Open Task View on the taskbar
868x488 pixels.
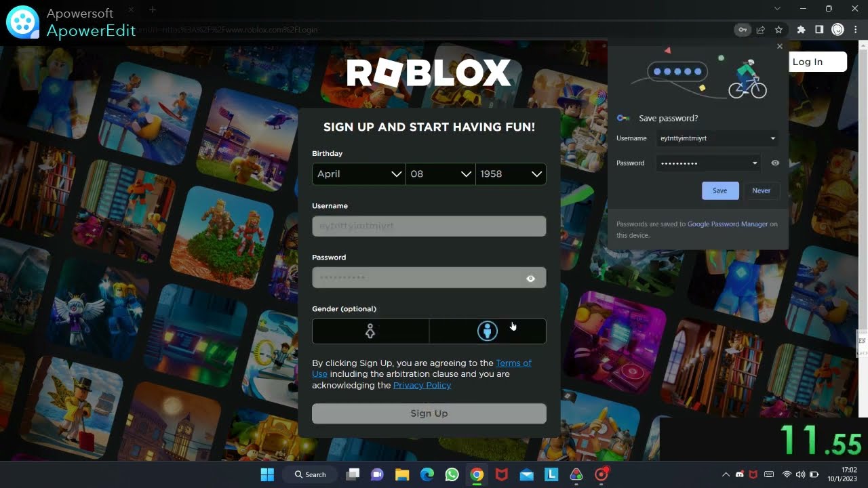tap(352, 474)
